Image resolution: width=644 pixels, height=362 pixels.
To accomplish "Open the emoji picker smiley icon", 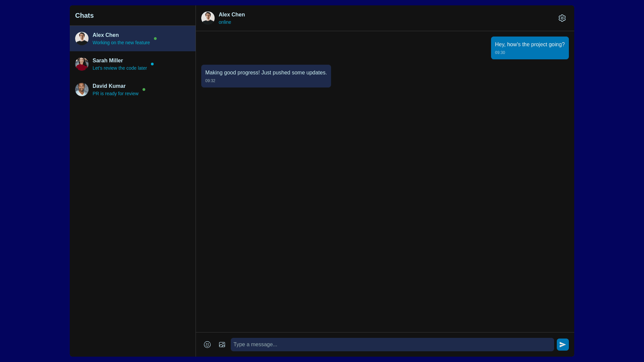I will coord(207,345).
